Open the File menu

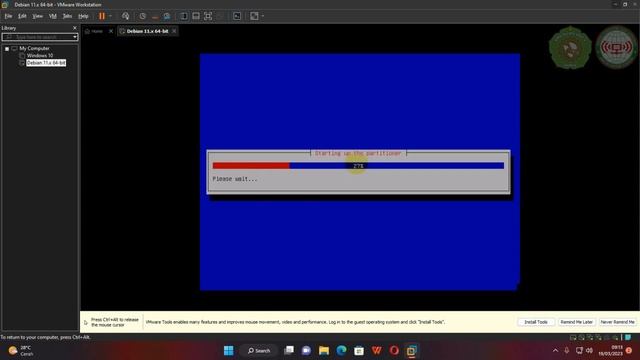(x=8, y=16)
